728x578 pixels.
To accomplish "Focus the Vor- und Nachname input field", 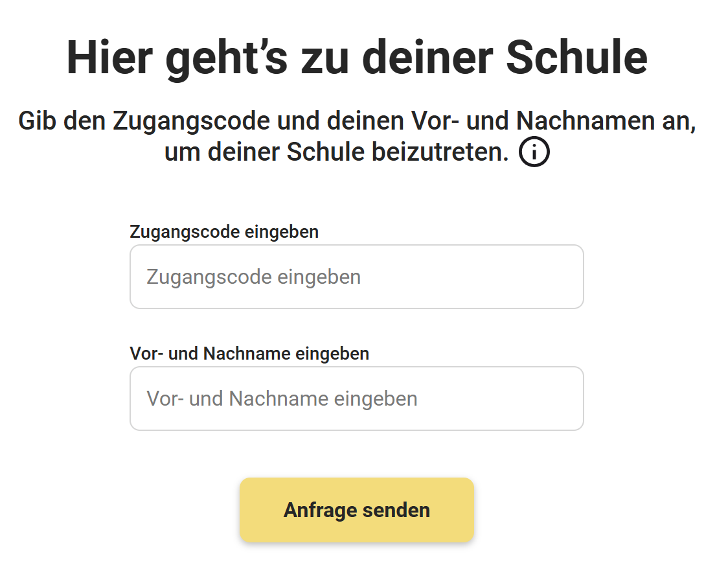I will (356, 399).
